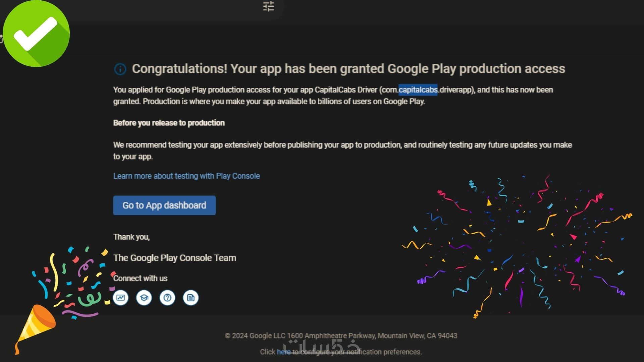This screenshot has height=362, width=644.
Task: Open the question mark help icon
Action: (167, 298)
